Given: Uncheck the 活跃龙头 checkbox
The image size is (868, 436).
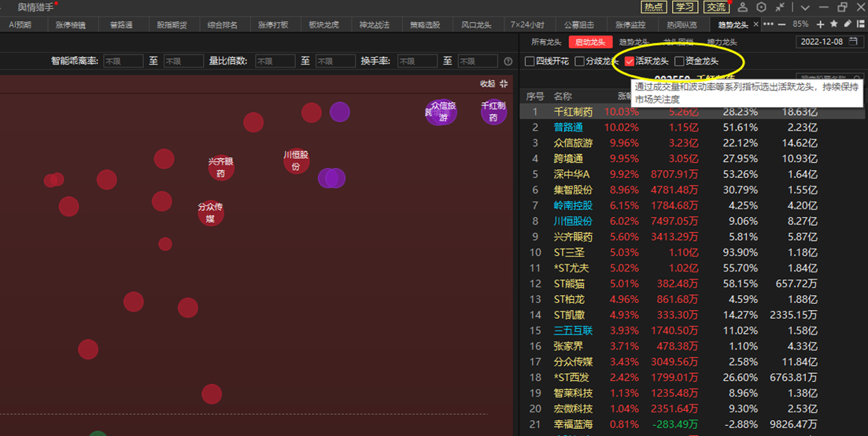Looking at the screenshot, I should [x=630, y=61].
